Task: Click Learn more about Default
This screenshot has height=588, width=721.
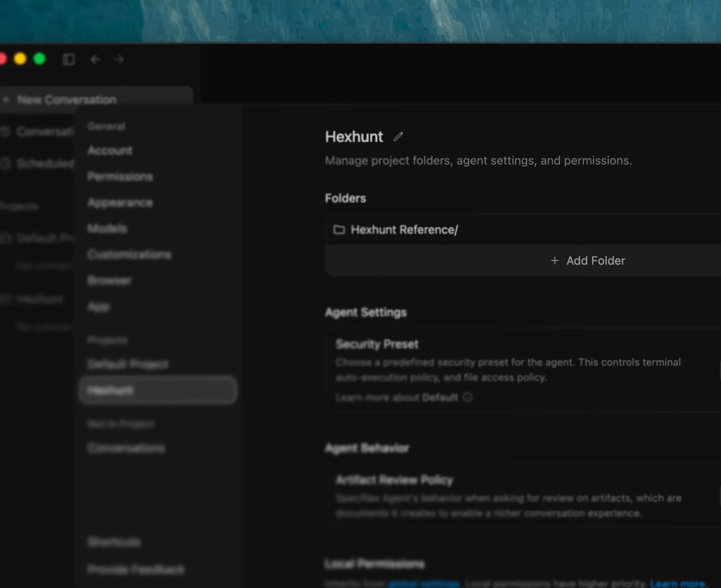Action: 397,397
